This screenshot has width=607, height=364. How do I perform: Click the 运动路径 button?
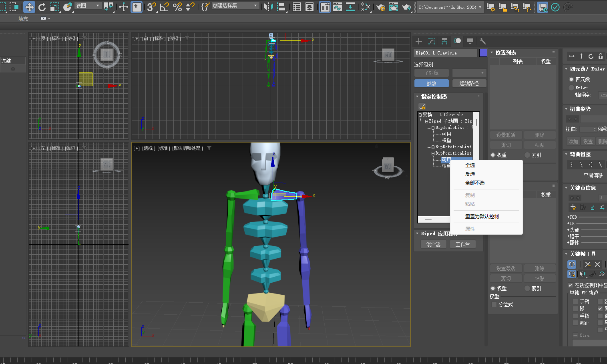click(x=469, y=83)
